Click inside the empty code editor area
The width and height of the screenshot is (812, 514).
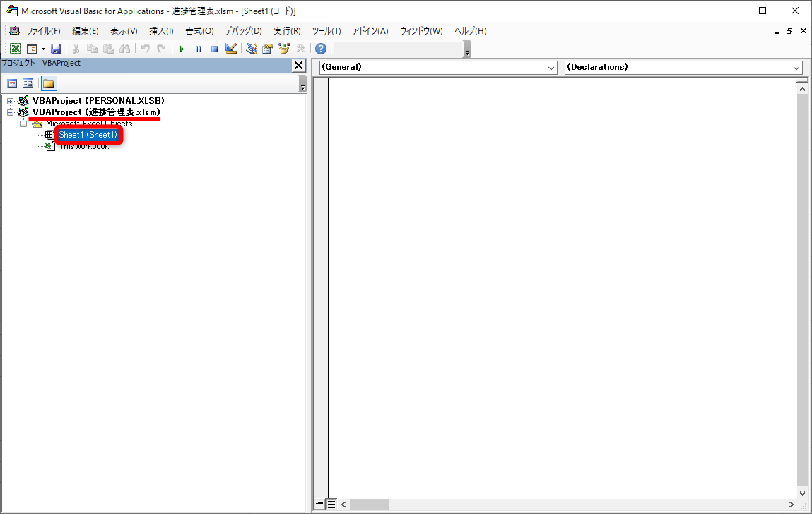coord(563,287)
